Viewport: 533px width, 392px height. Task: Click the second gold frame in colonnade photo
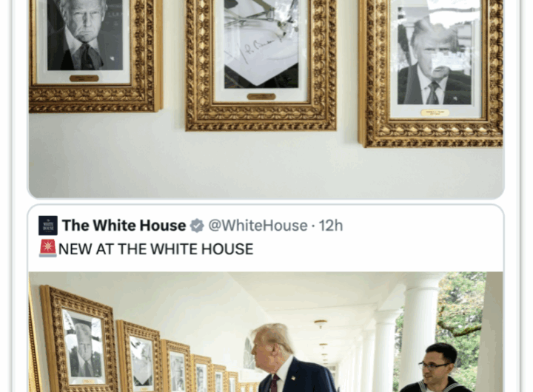pos(139,356)
